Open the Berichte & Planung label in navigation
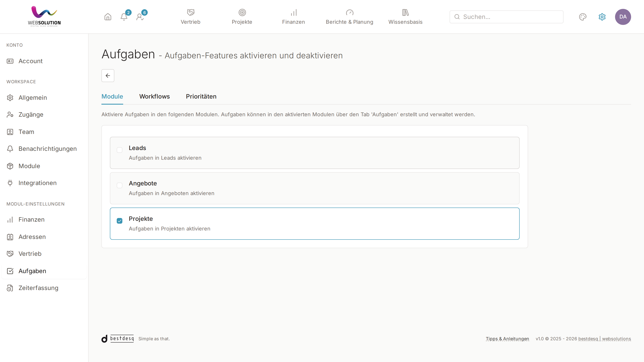 [350, 22]
